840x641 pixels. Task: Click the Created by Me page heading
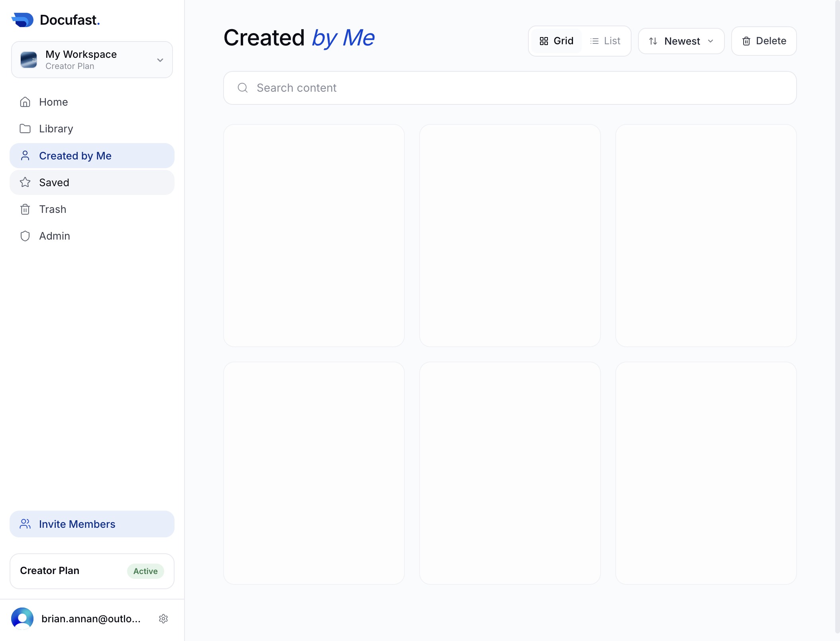(299, 38)
